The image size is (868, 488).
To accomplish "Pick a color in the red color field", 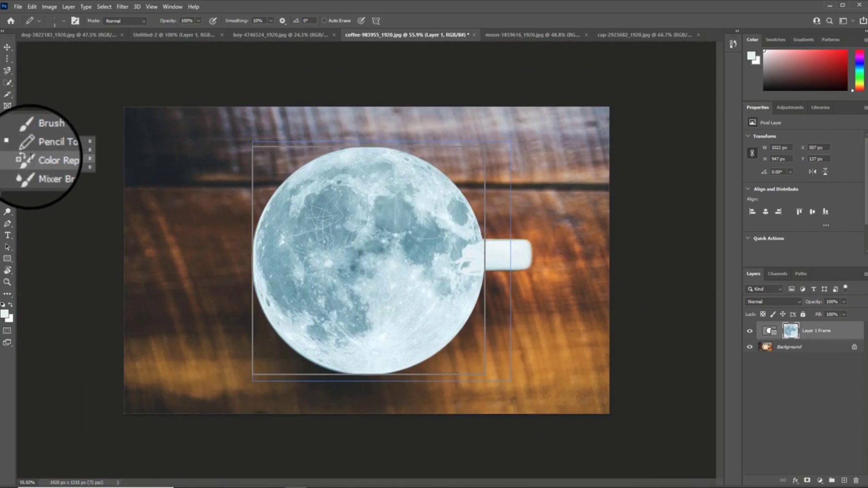I will click(805, 70).
